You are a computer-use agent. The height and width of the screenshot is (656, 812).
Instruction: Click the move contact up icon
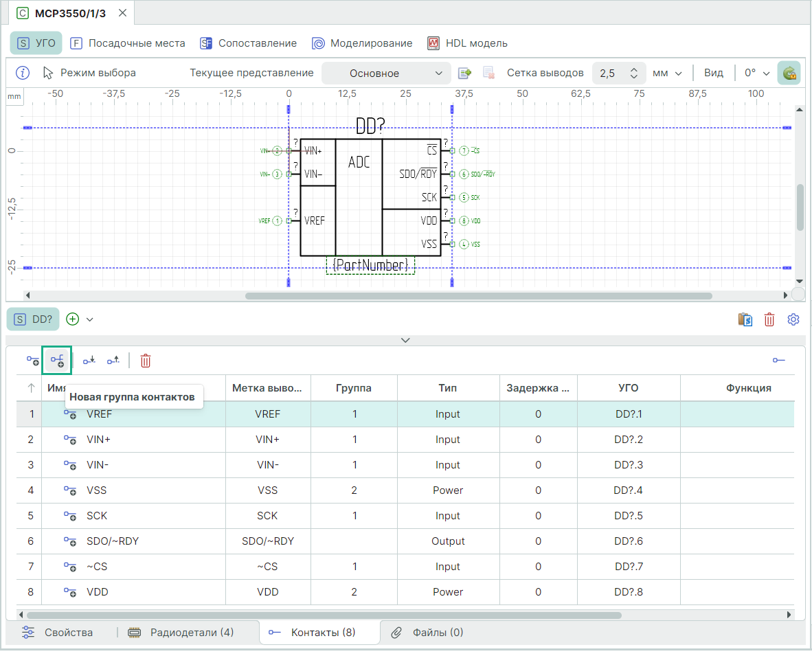pyautogui.click(x=113, y=360)
